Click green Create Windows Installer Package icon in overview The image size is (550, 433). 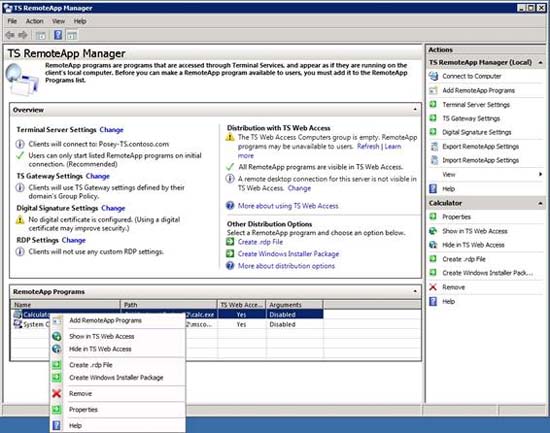230,253
